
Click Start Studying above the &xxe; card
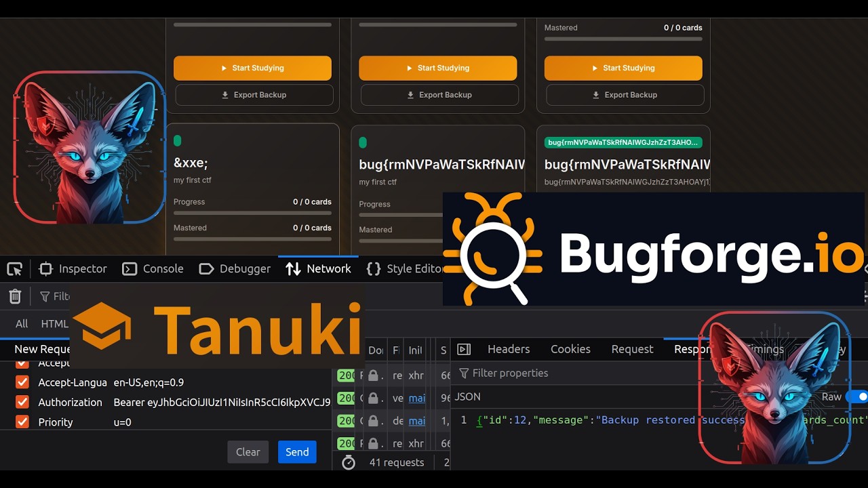(x=252, y=68)
